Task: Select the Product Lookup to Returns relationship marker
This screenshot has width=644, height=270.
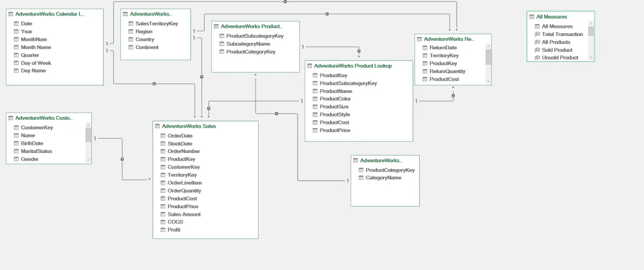Action: (x=453, y=96)
